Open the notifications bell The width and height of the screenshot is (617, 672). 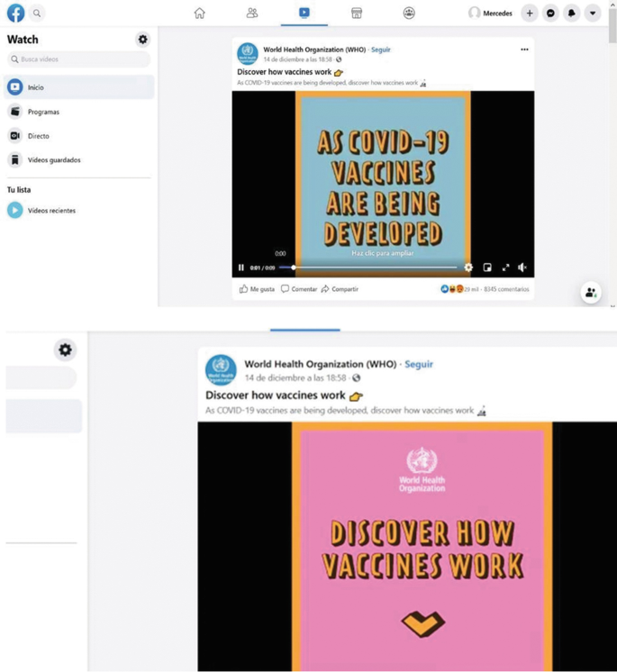(572, 14)
